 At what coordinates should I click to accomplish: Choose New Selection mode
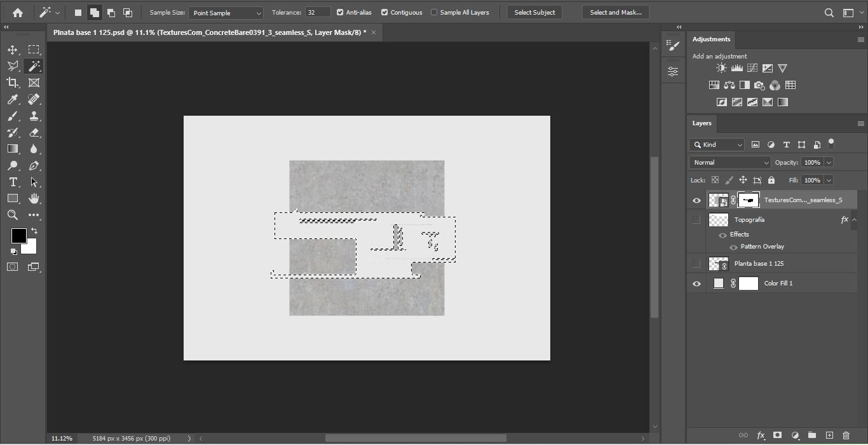pos(78,13)
